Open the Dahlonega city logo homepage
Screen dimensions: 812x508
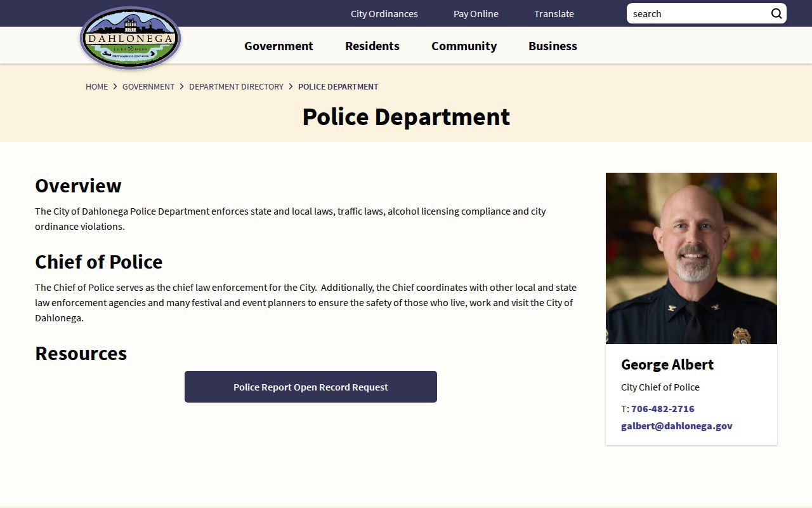[x=131, y=38]
